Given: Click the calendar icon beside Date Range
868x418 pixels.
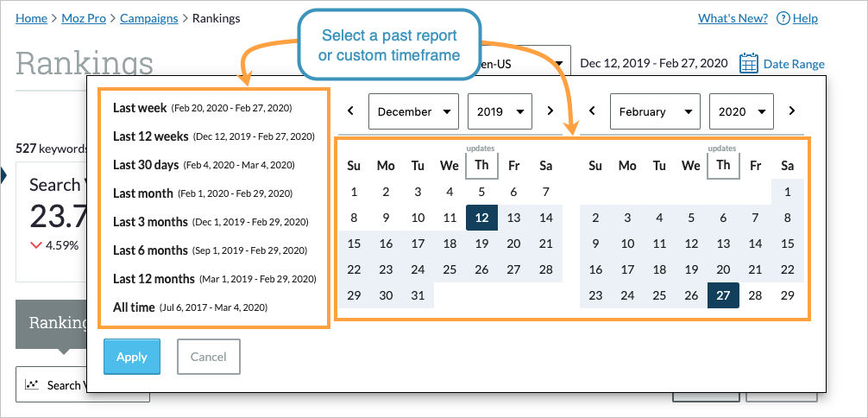Looking at the screenshot, I should [749, 63].
